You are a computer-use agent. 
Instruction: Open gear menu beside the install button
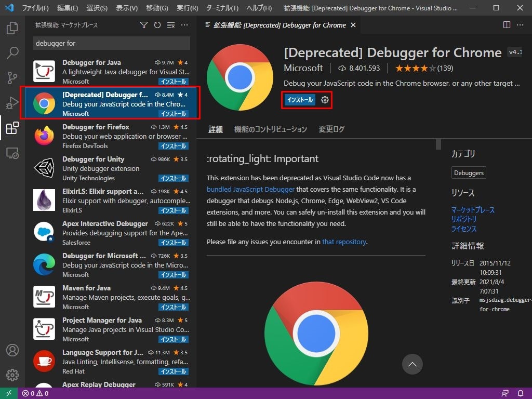click(x=325, y=100)
